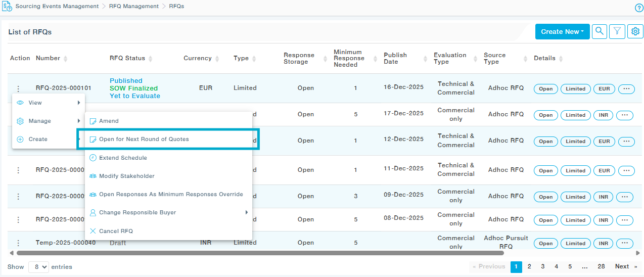Click the search magnifier icon

click(x=599, y=31)
